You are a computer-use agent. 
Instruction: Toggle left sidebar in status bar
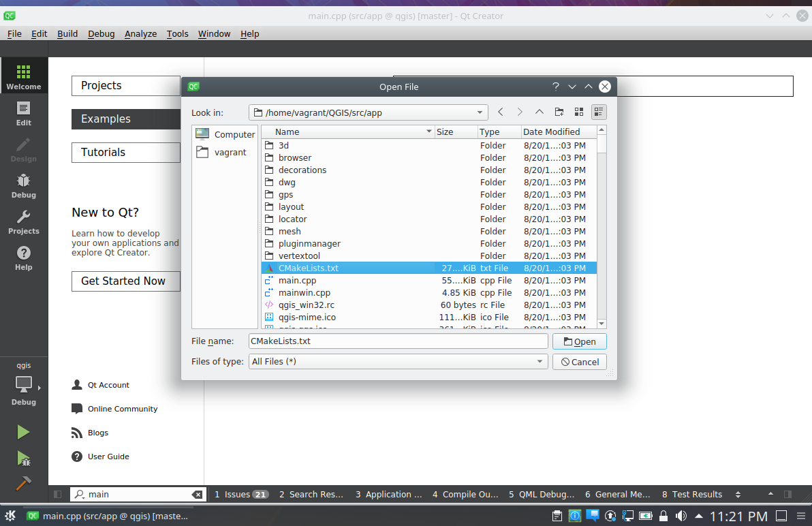57,495
